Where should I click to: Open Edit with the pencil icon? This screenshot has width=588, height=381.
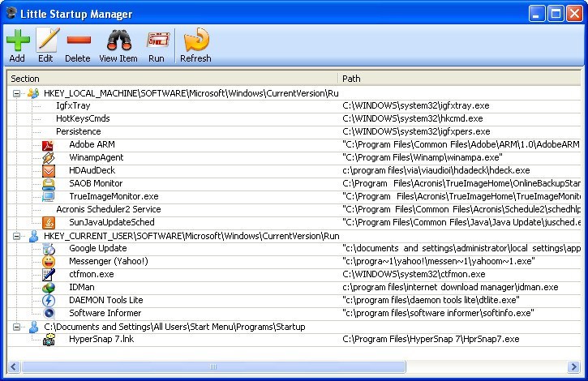[x=47, y=40]
